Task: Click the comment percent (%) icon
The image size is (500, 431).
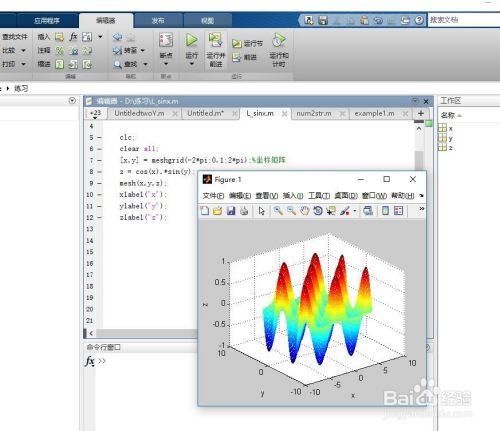Action: [x=59, y=50]
